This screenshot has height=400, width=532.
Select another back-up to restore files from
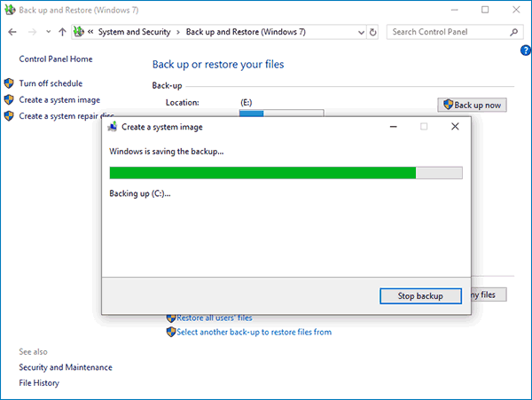pos(254,332)
